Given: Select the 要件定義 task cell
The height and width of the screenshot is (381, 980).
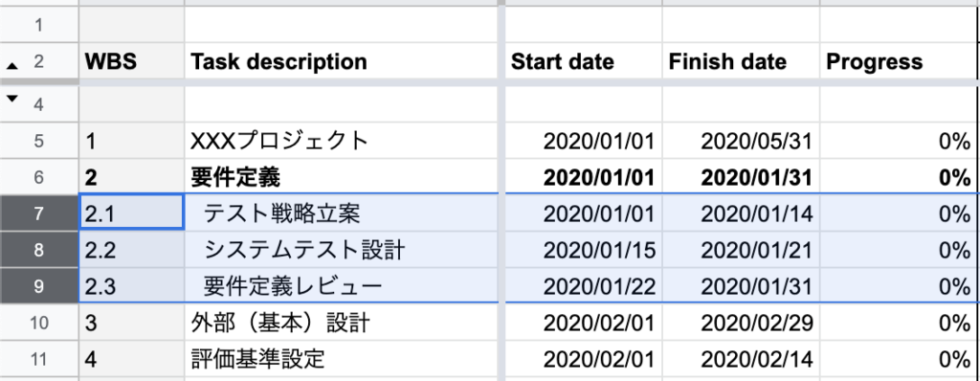Looking at the screenshot, I should [x=343, y=177].
